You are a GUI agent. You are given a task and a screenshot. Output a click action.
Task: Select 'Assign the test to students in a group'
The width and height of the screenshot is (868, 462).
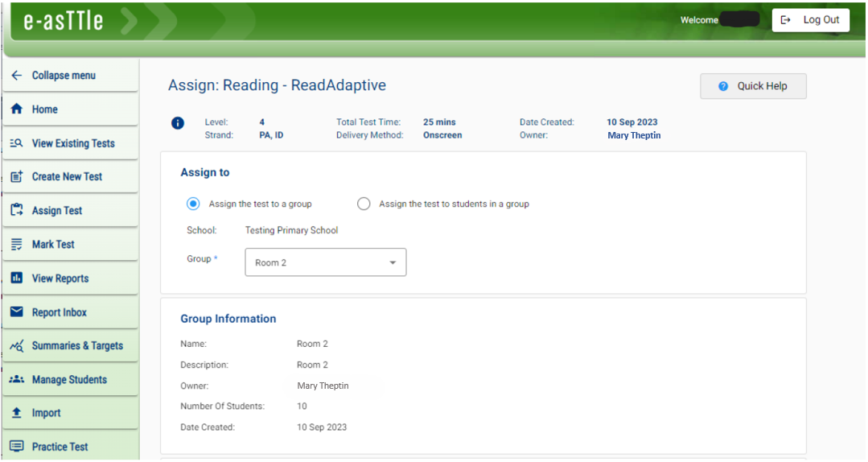(364, 204)
